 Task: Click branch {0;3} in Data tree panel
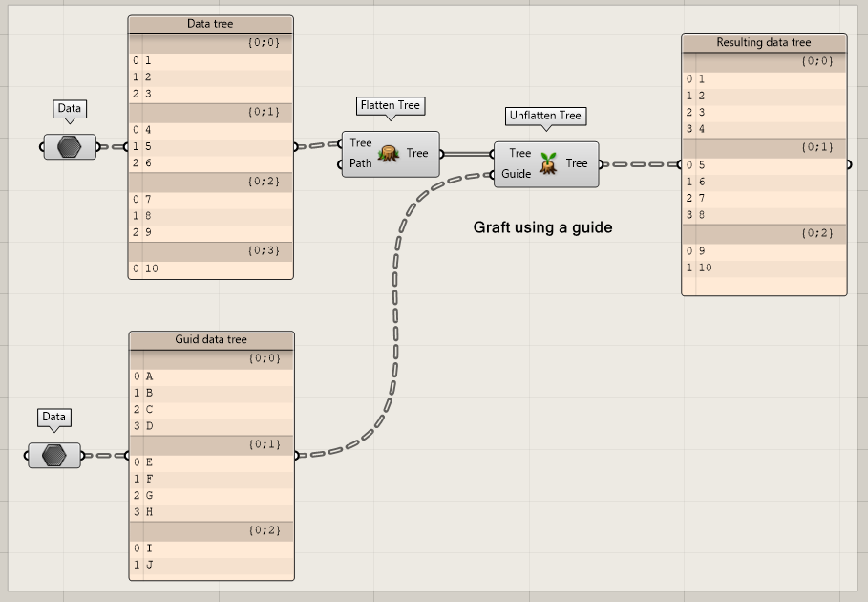point(263,250)
